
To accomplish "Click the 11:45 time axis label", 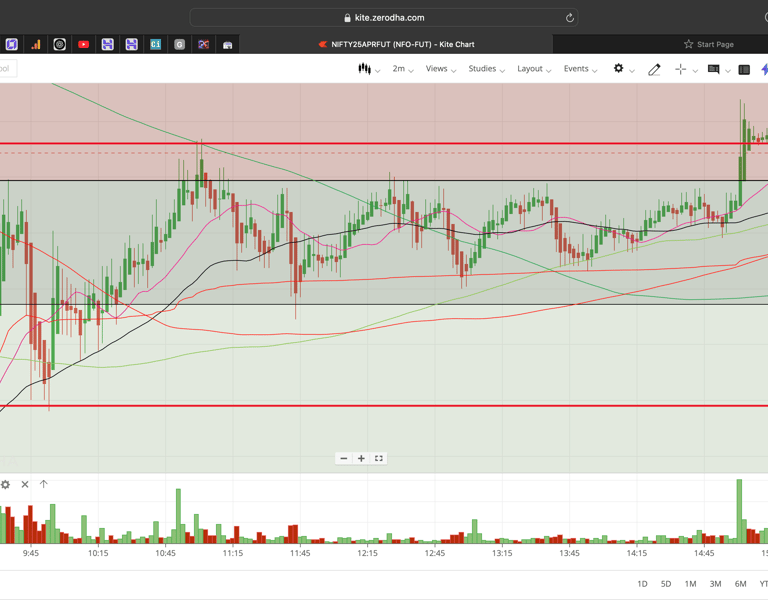I will pyautogui.click(x=300, y=553).
